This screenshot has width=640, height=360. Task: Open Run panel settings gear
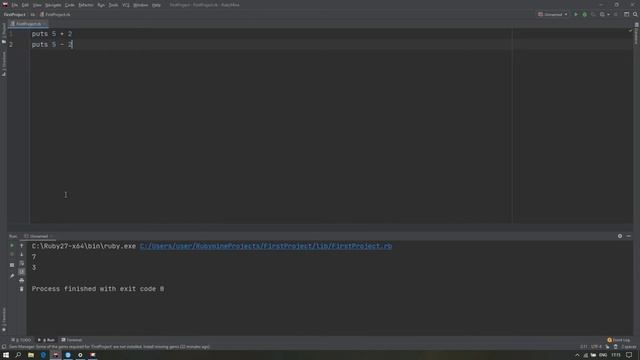[x=620, y=236]
